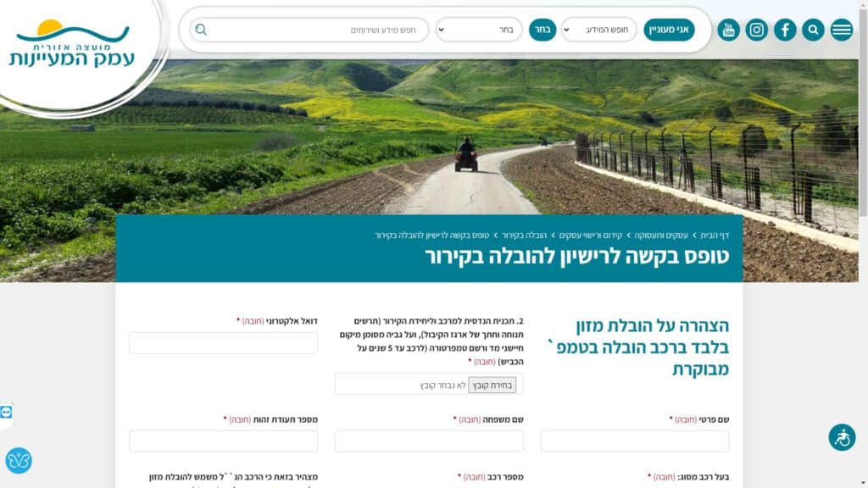Click the round search icon in header

pyautogui.click(x=813, y=30)
